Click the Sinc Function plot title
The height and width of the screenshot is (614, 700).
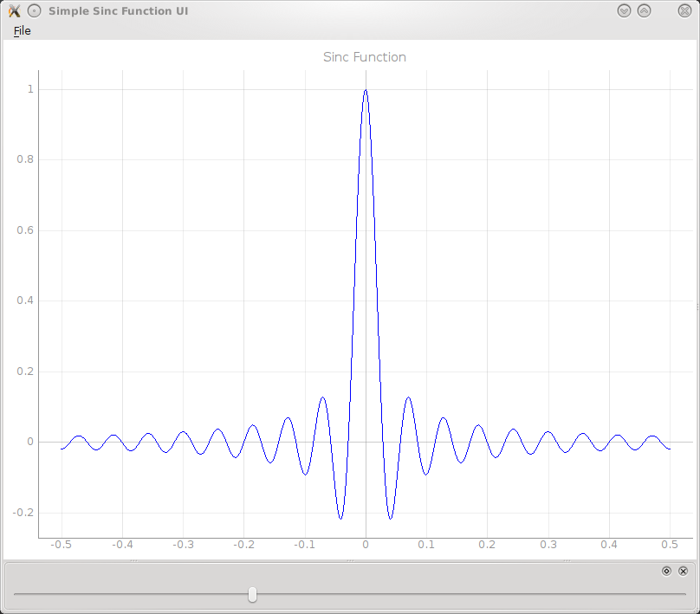[x=365, y=57]
